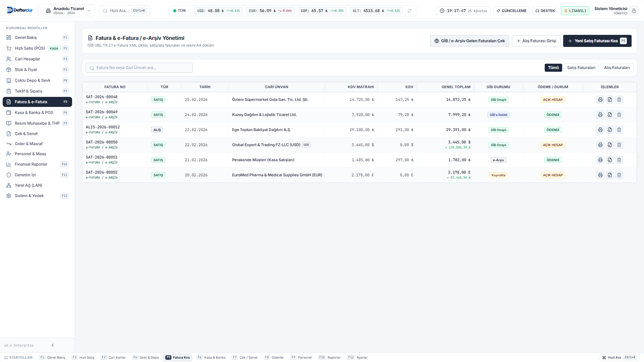The width and height of the screenshot is (644, 362).
Task: Show only Alış Faturaları tab
Action: (616, 68)
